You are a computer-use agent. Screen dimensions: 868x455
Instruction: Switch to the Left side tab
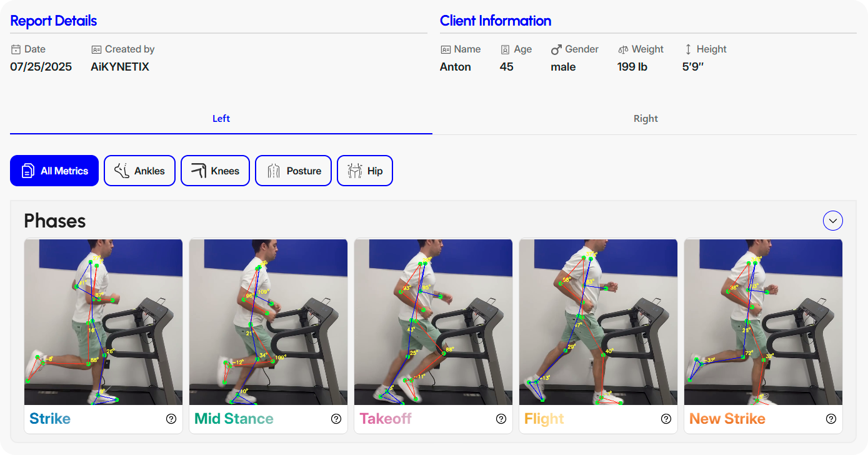tap(221, 119)
